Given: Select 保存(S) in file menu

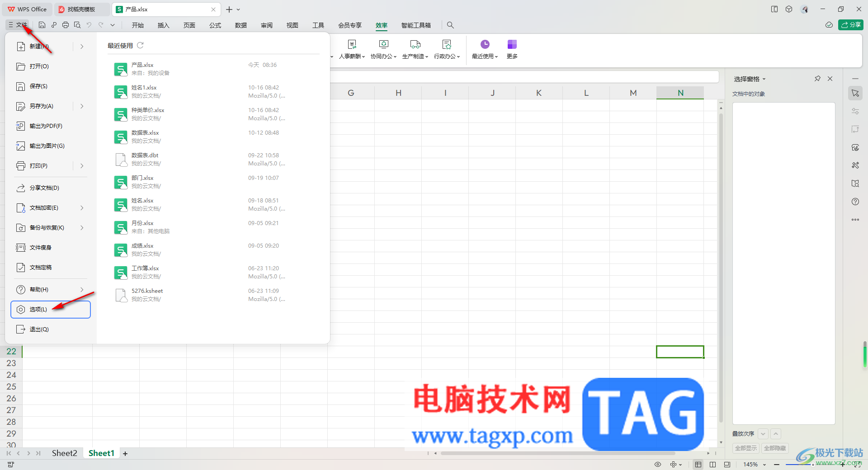Looking at the screenshot, I should tap(51, 86).
